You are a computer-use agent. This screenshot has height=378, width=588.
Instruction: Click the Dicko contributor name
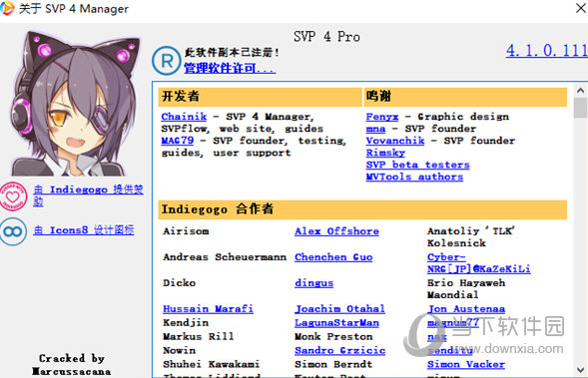coord(179,283)
